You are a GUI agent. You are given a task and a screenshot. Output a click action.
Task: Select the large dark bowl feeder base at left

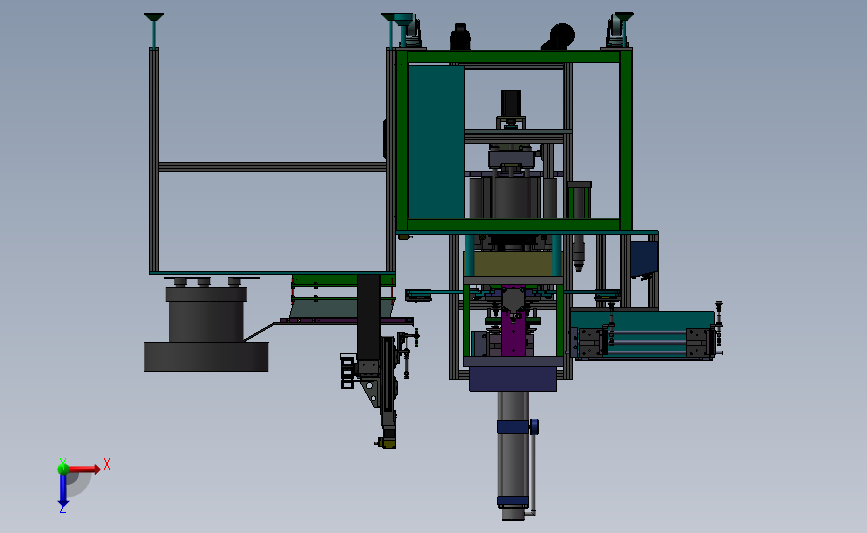[206, 357]
